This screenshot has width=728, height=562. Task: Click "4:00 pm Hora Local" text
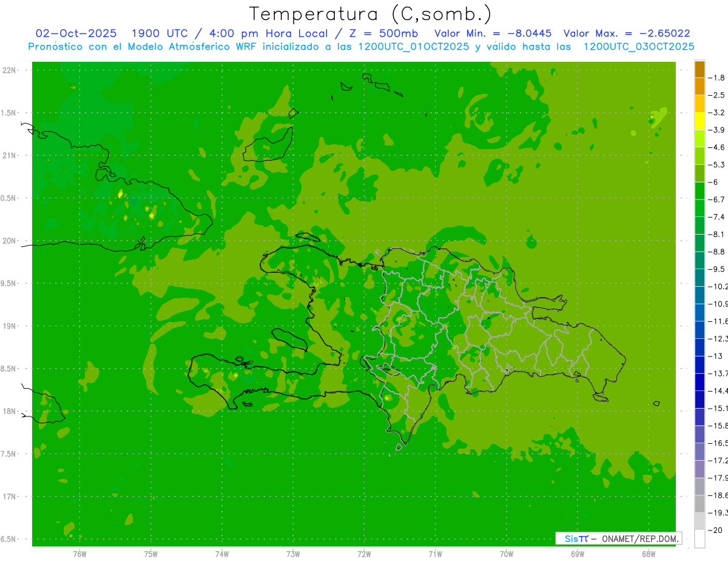point(267,33)
